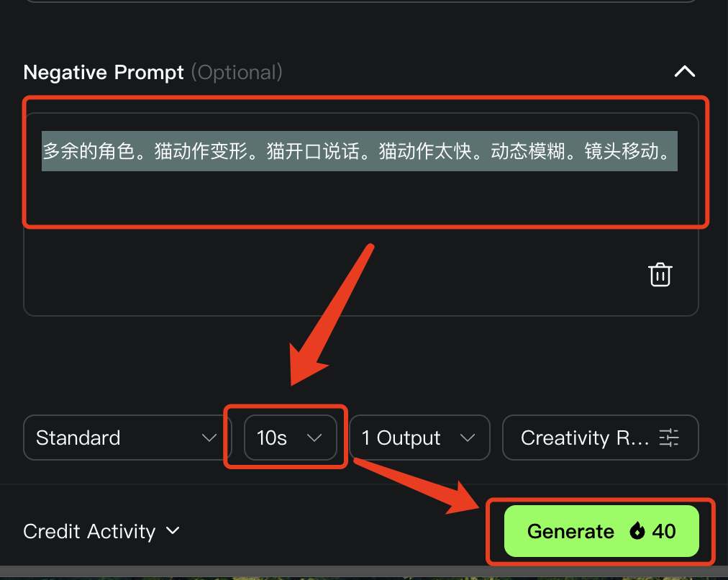Click the collapse arrow beside Negative Prompt header
Screen dimensions: 728x580
[x=684, y=72]
